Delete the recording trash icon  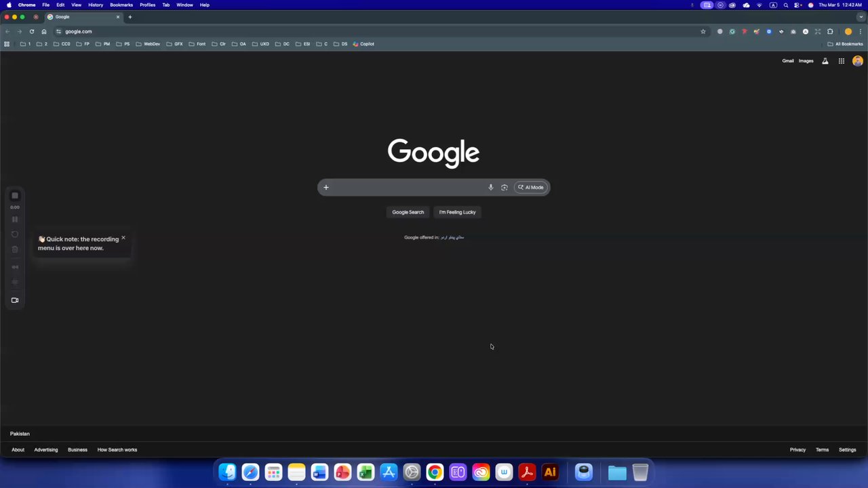pyautogui.click(x=15, y=249)
